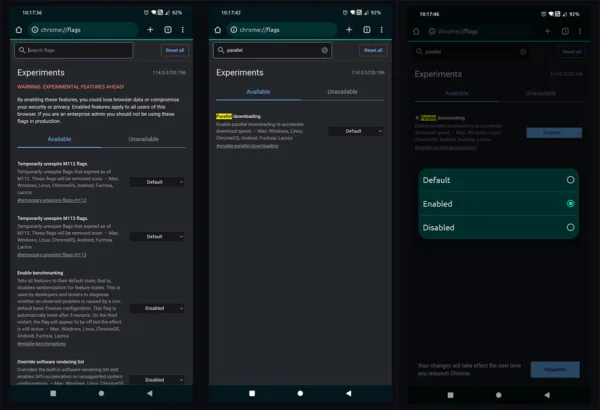Open tab switcher icon in left phone
600x410 pixels.
(168, 29)
